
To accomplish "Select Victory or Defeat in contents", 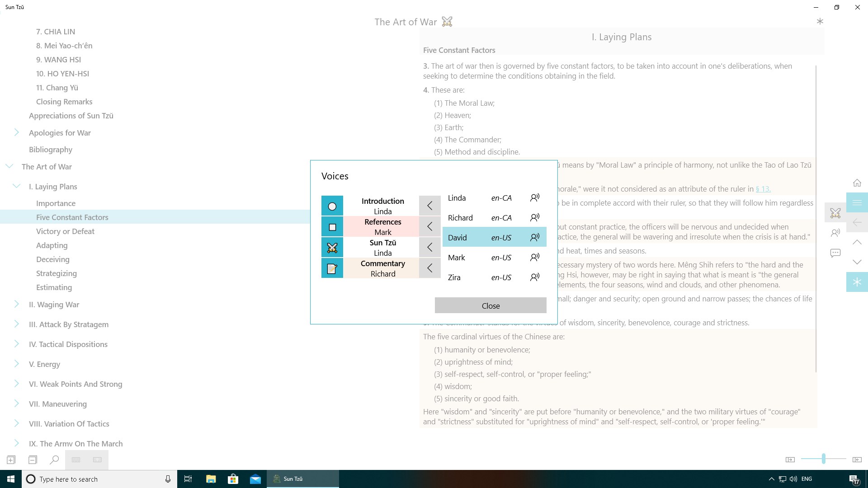I will pos(65,231).
